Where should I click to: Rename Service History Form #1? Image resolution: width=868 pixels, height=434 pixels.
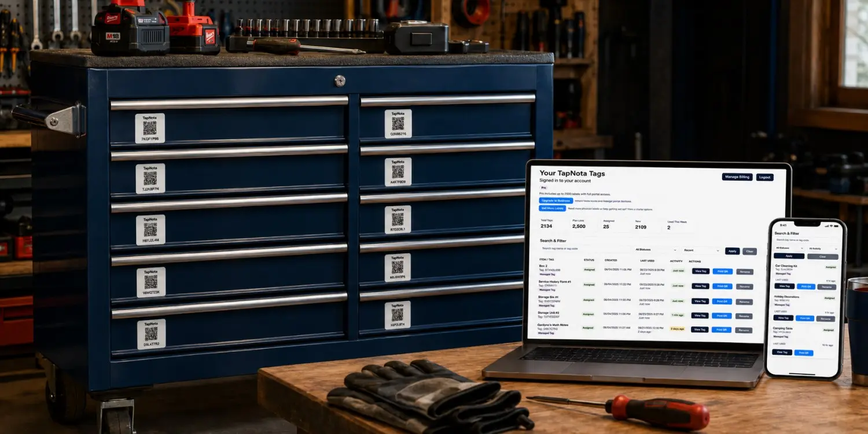pos(744,287)
